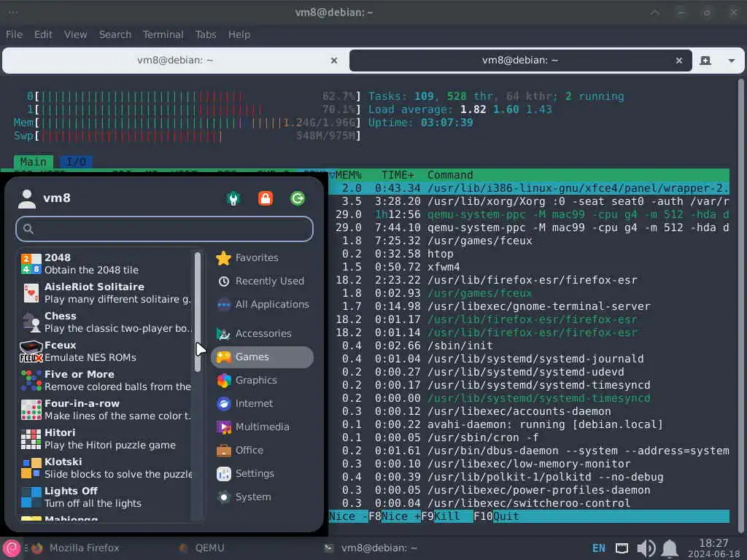Click the terminal window vertical scrollbar
The width and height of the screenshot is (747, 560).
tap(741, 305)
